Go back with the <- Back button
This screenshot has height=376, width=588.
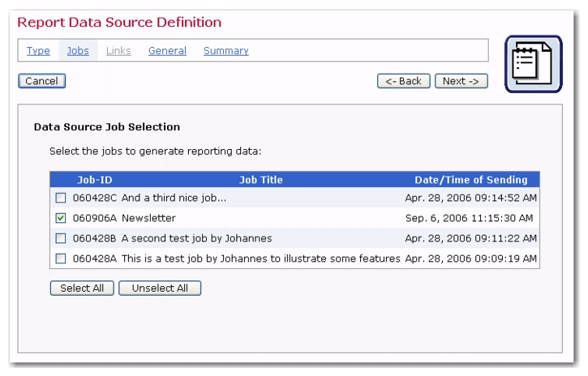(x=404, y=81)
